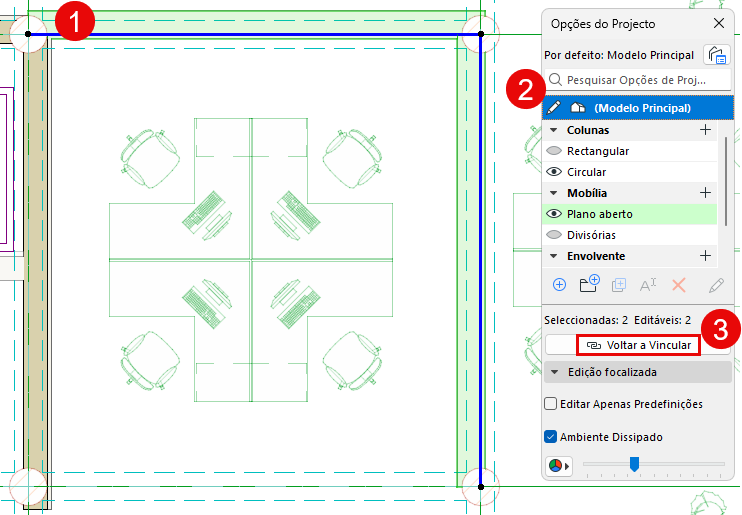Select the (Modelo Principal) row
The width and height of the screenshot is (742, 515).
638,107
